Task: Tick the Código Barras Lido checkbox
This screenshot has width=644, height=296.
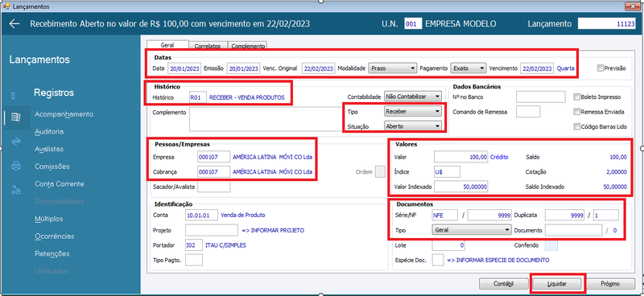Action: click(x=577, y=126)
